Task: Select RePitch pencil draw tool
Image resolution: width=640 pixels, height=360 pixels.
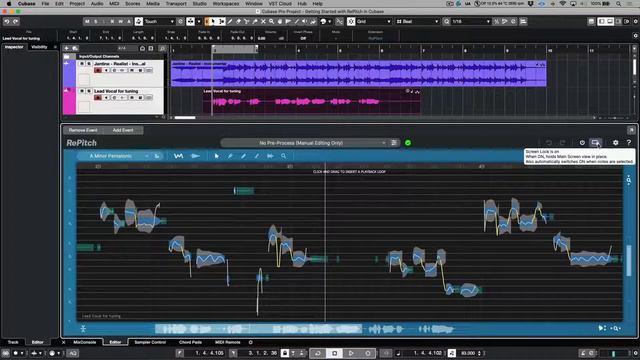Action: (x=243, y=156)
